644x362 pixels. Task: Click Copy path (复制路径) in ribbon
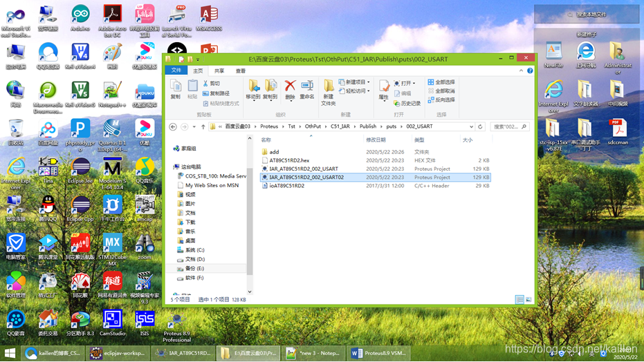pyautogui.click(x=216, y=93)
